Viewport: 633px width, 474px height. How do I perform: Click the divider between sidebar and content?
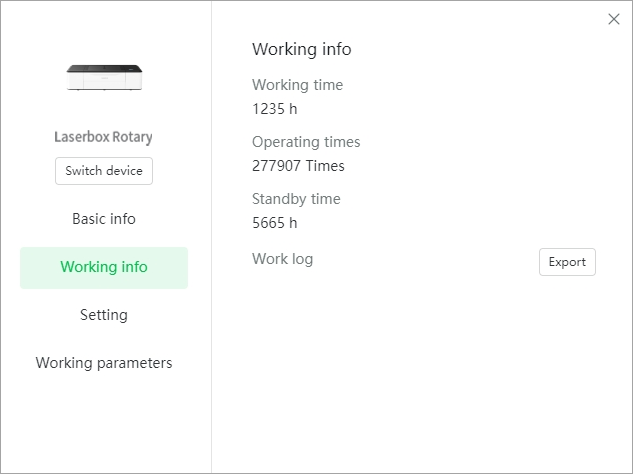tap(212, 237)
